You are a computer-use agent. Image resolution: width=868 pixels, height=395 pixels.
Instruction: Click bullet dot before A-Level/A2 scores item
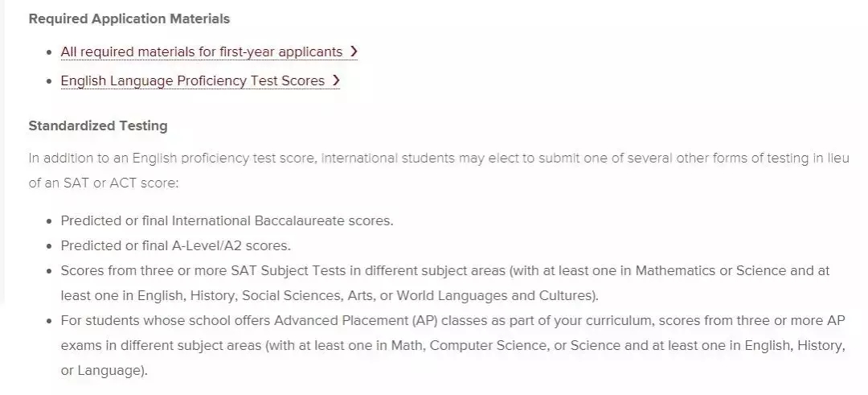point(50,245)
